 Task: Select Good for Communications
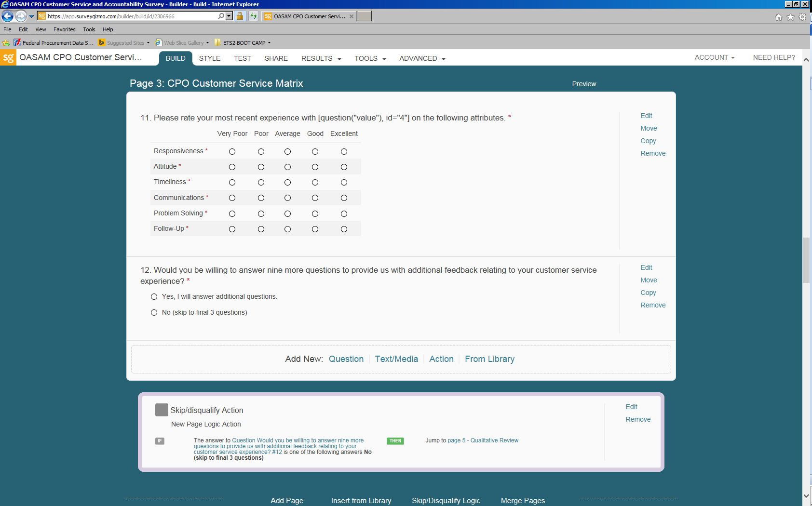pos(315,198)
